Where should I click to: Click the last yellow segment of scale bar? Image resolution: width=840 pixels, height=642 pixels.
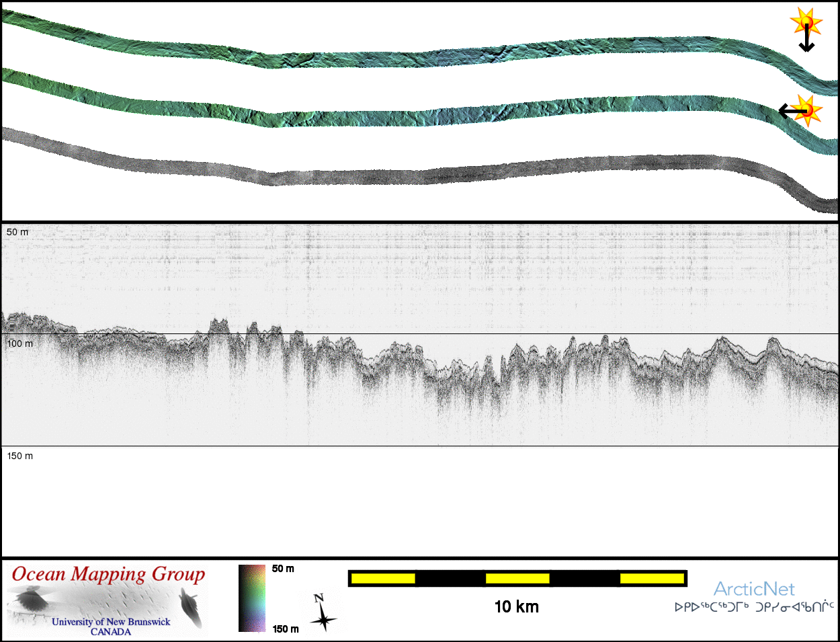pyautogui.click(x=651, y=578)
